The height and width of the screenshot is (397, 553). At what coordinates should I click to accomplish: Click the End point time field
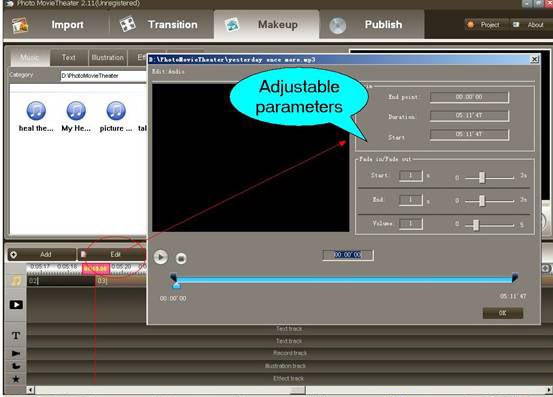click(x=469, y=97)
